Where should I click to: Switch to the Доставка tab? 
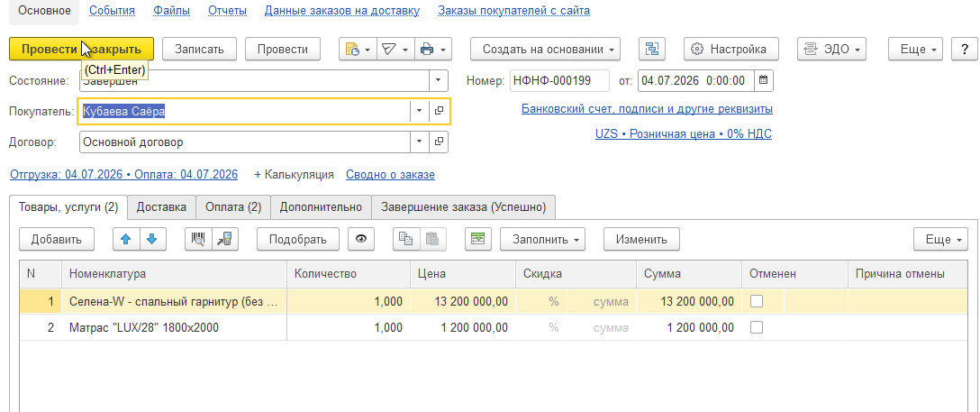click(161, 207)
